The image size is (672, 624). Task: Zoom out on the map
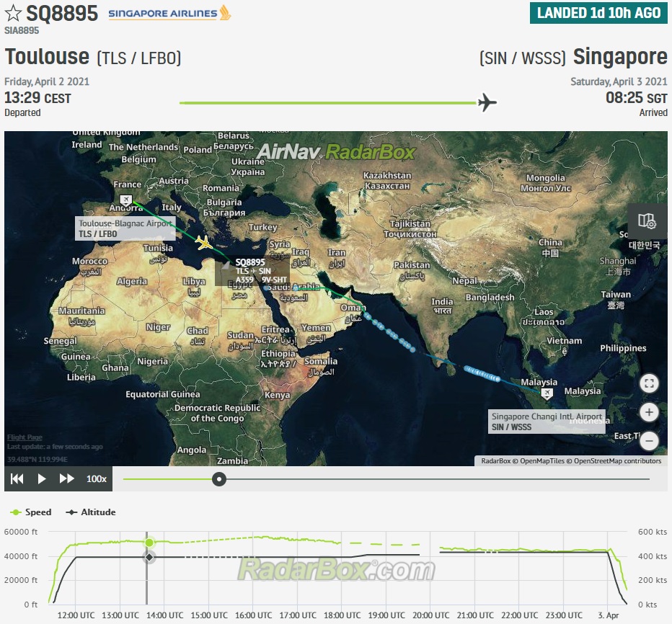click(x=649, y=440)
